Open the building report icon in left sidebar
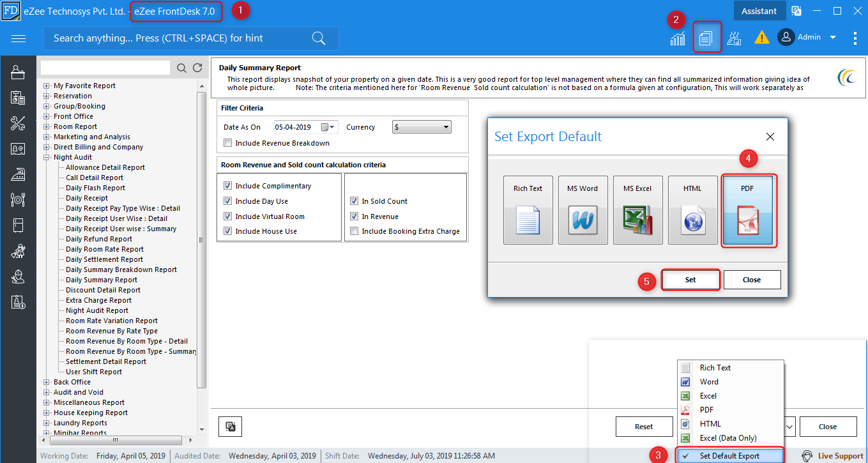 point(18,98)
